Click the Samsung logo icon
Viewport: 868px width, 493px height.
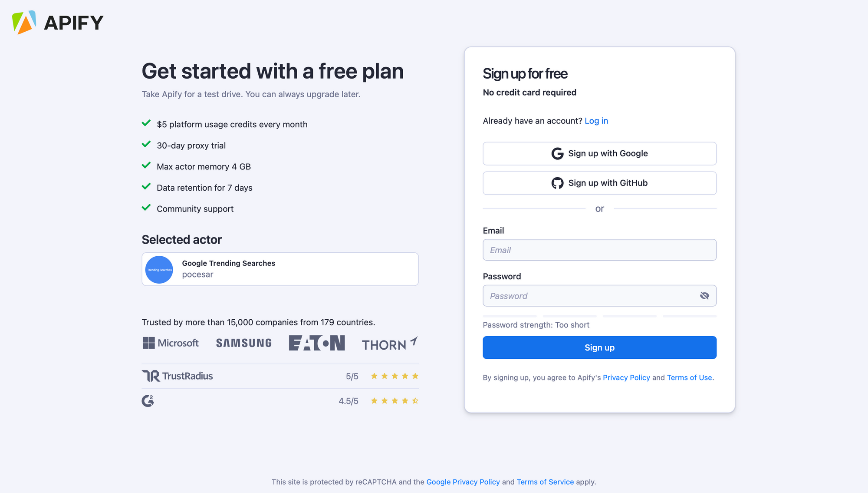point(244,343)
